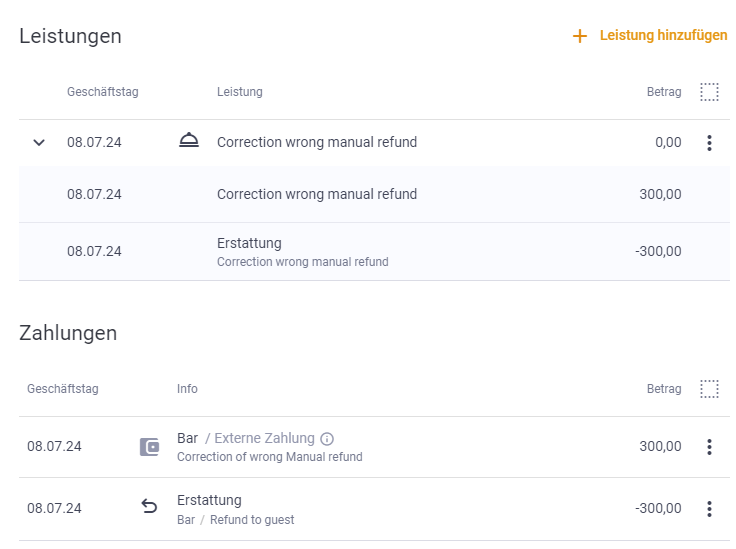Click the plus icon before Leistung hinzufügen
This screenshot has height=549, width=736.
point(580,36)
